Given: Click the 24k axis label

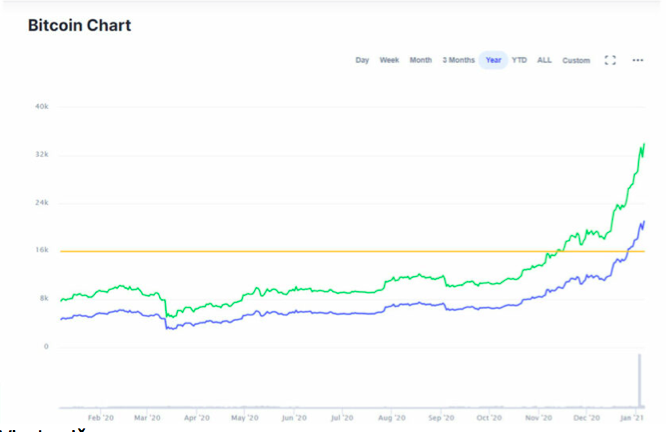Looking at the screenshot, I should coord(42,203).
